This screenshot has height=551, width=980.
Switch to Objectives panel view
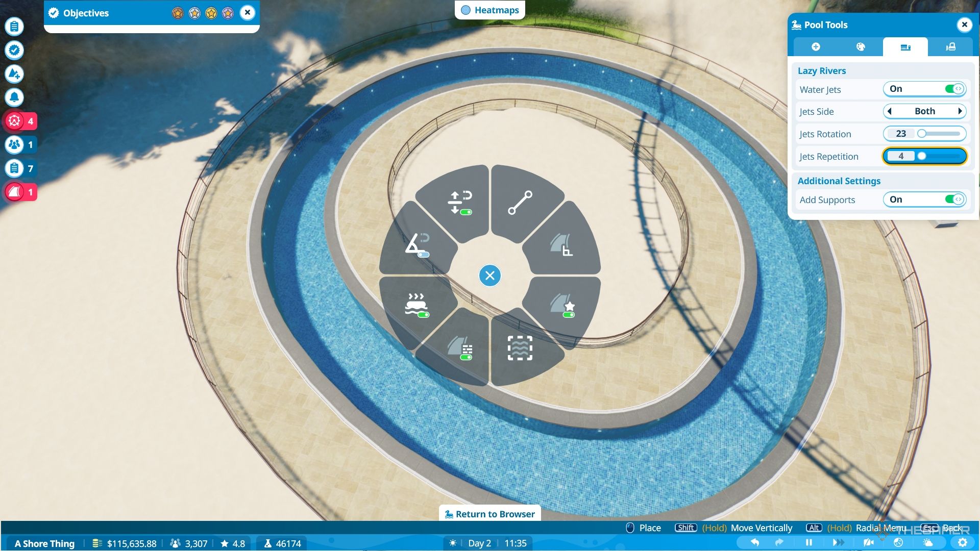[x=85, y=11]
